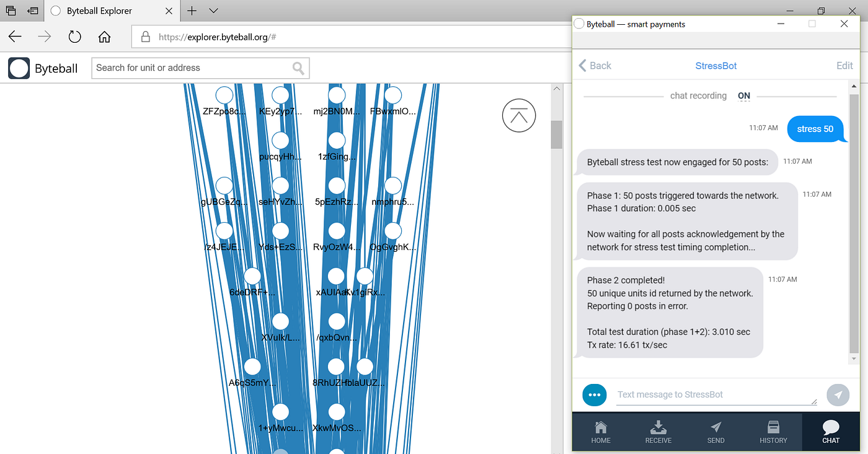Screen dimensions: 868x454
Task: Select the /qxbQvn unit node
Action: coord(337,321)
